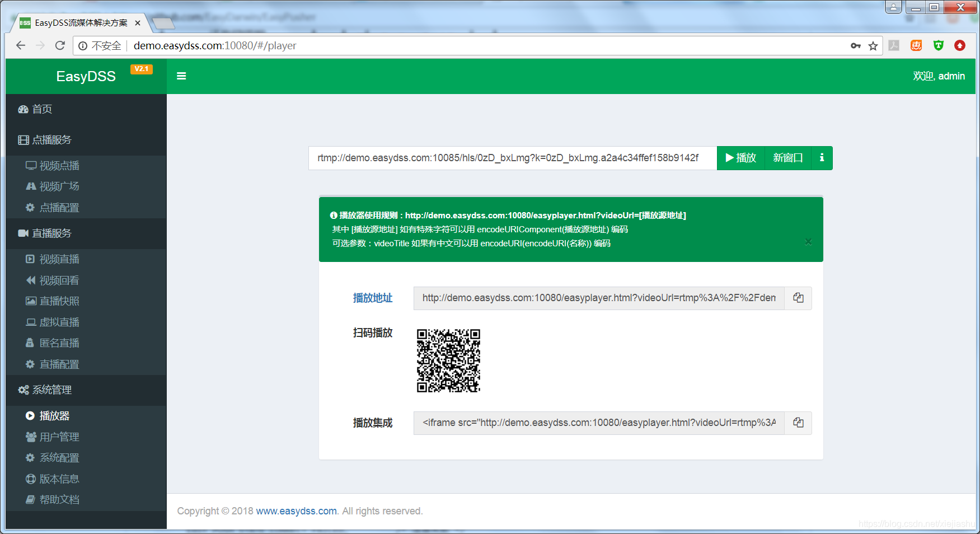Open 视频回看 menu item
The height and width of the screenshot is (534, 980).
click(86, 280)
